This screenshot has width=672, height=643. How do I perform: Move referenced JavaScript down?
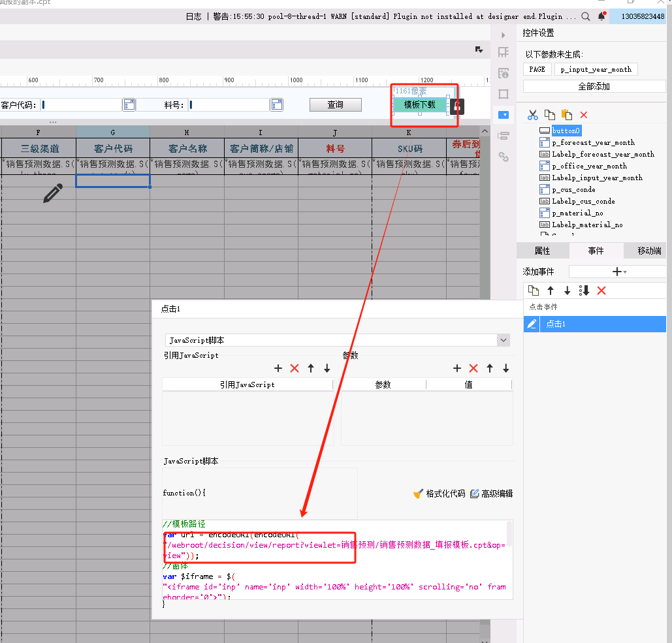tap(327, 368)
